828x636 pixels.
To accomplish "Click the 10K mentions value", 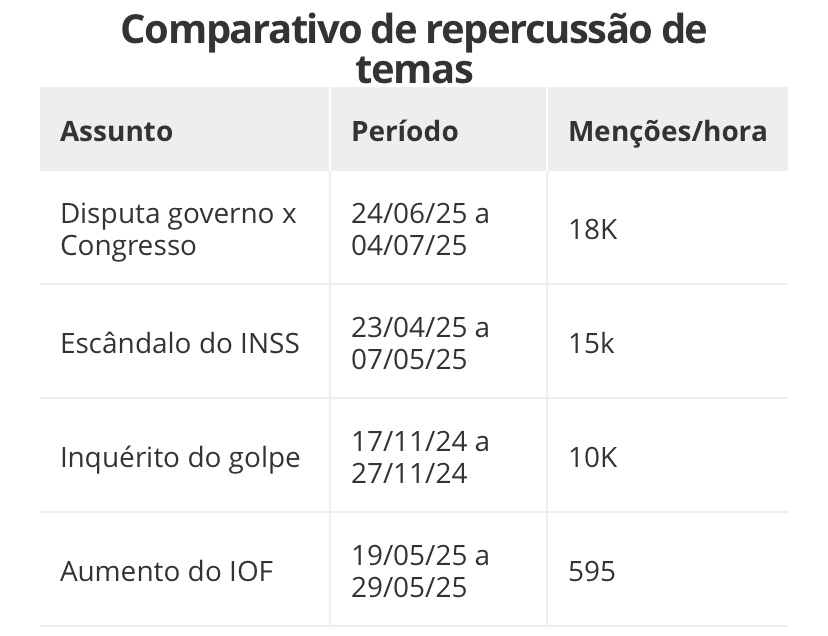I will 592,457.
